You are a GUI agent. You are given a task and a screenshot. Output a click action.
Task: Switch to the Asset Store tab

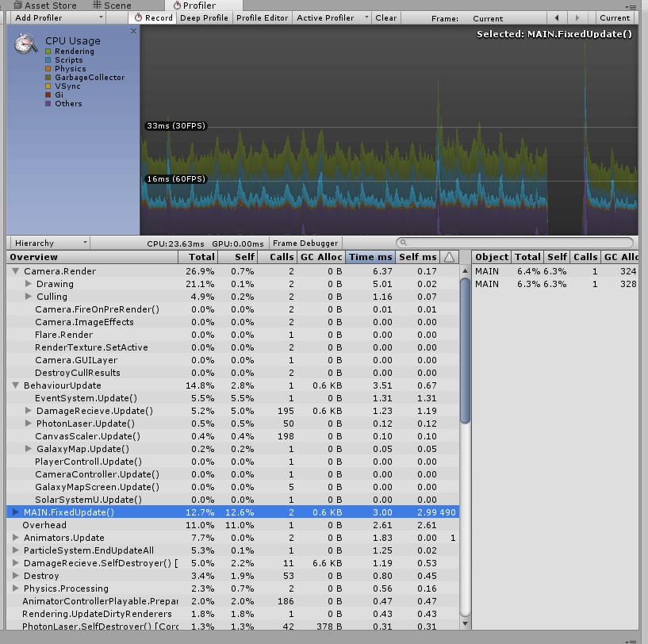(x=44, y=6)
